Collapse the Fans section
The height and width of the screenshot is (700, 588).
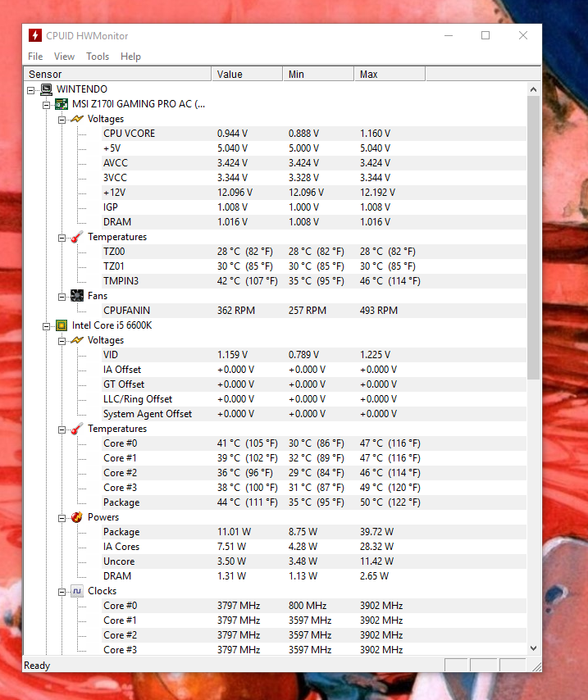click(62, 297)
